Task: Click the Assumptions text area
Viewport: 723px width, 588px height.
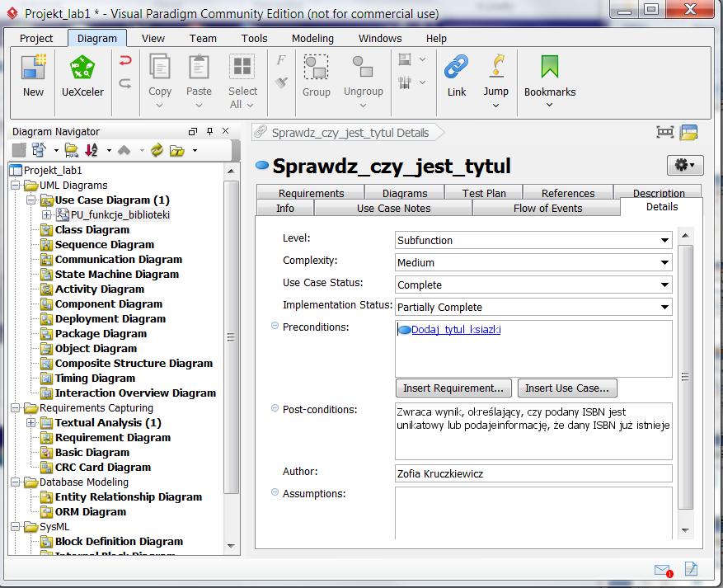Action: (x=533, y=513)
